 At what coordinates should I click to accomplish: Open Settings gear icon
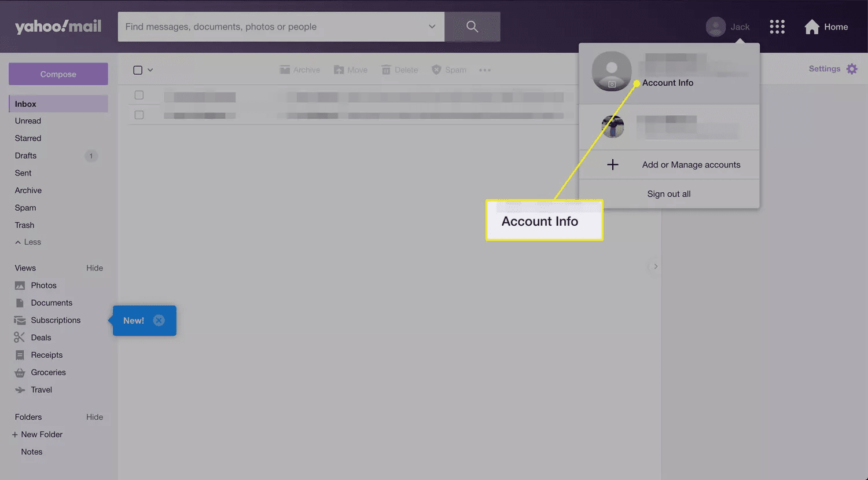coord(852,69)
